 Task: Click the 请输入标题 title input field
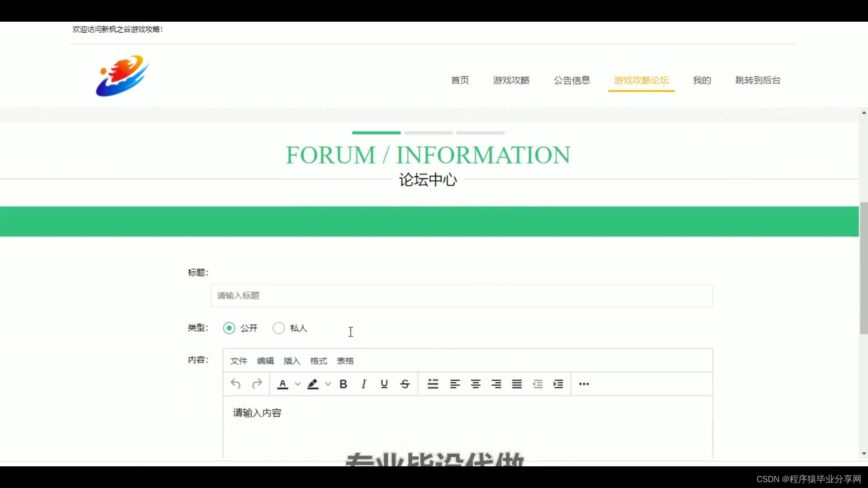pyautogui.click(x=461, y=296)
